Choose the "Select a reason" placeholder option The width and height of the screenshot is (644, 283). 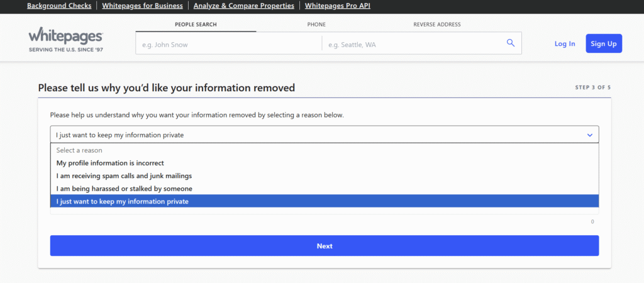pos(79,150)
